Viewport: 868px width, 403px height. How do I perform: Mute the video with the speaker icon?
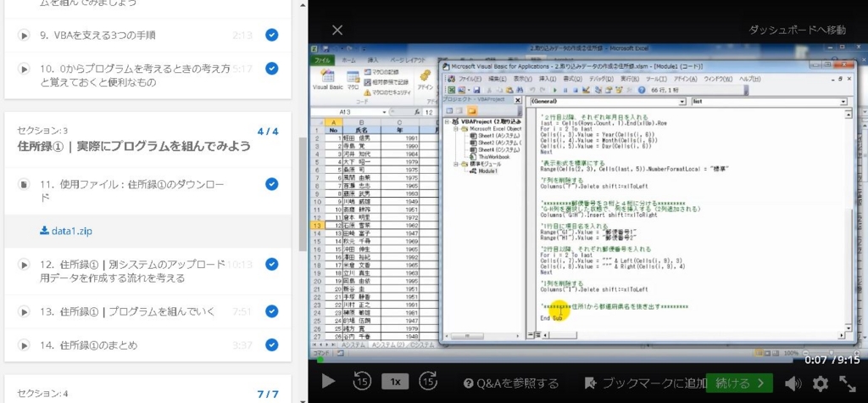point(793,383)
